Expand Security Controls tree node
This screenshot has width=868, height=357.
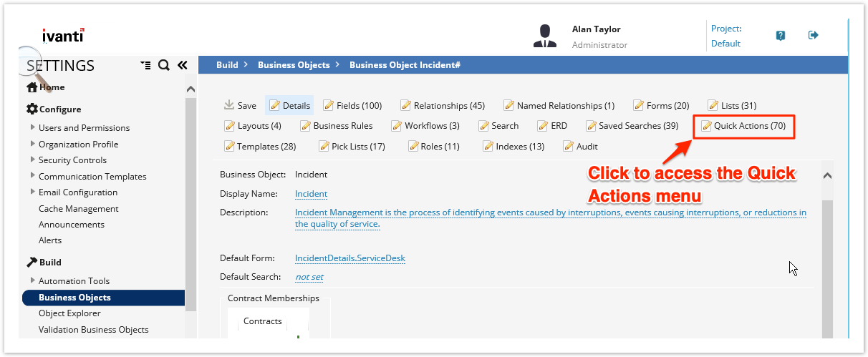click(33, 160)
